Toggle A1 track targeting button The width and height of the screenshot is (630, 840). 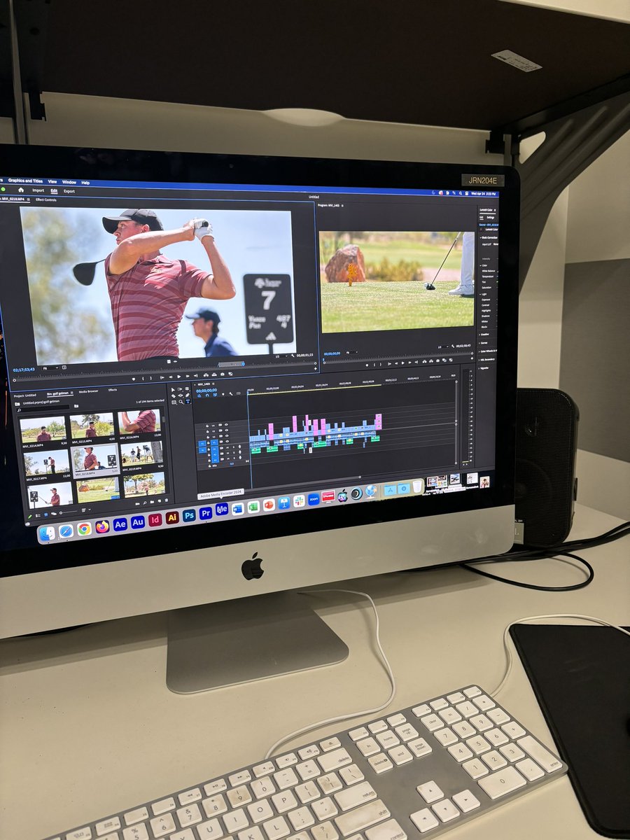214,448
